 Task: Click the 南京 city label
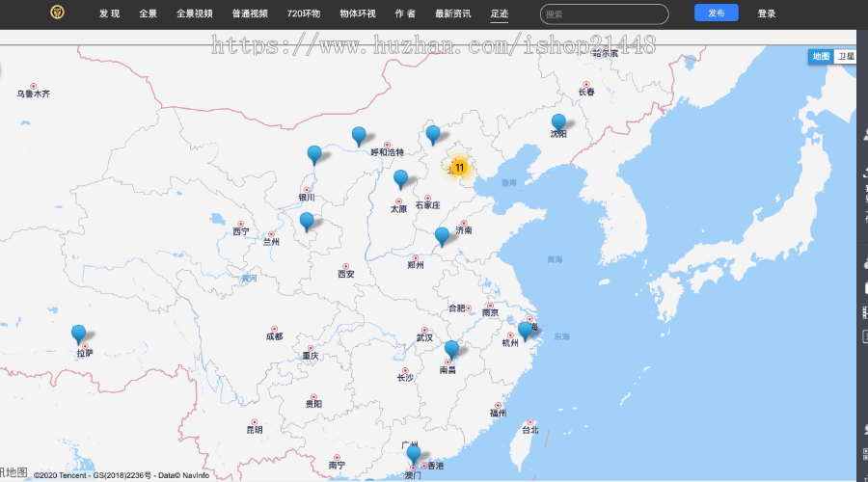(x=490, y=312)
